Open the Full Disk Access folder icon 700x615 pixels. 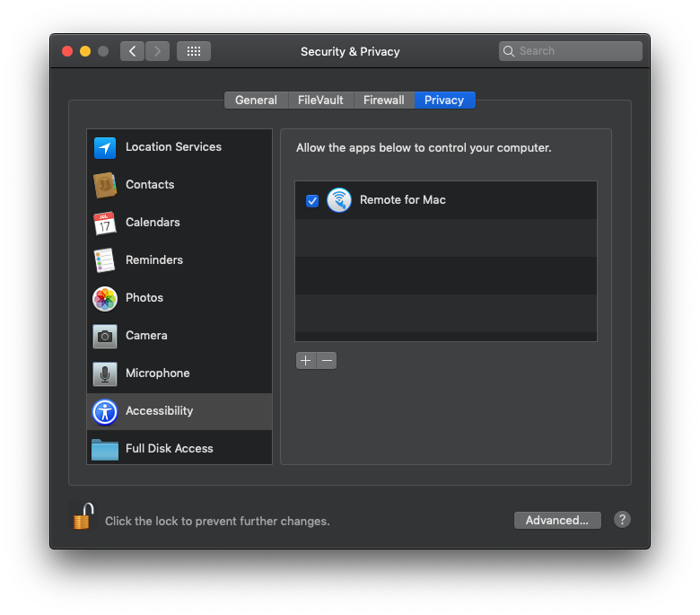[x=105, y=449]
